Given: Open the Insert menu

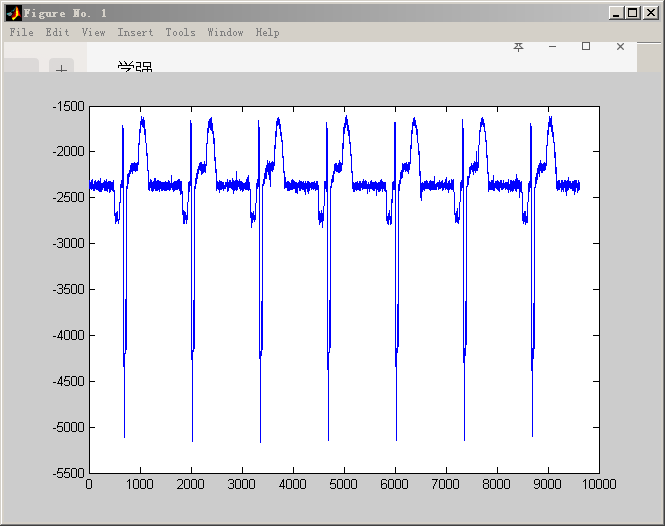Looking at the screenshot, I should [x=135, y=32].
